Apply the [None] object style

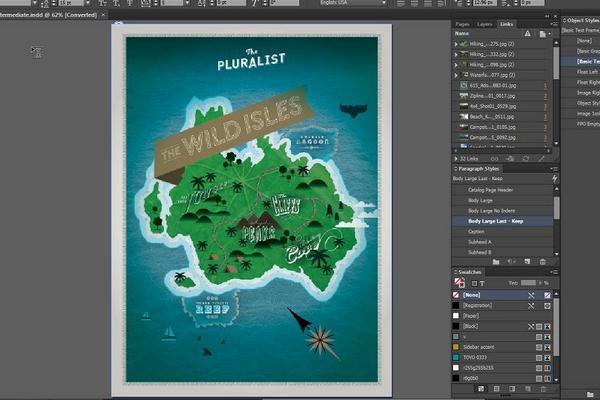coord(582,40)
